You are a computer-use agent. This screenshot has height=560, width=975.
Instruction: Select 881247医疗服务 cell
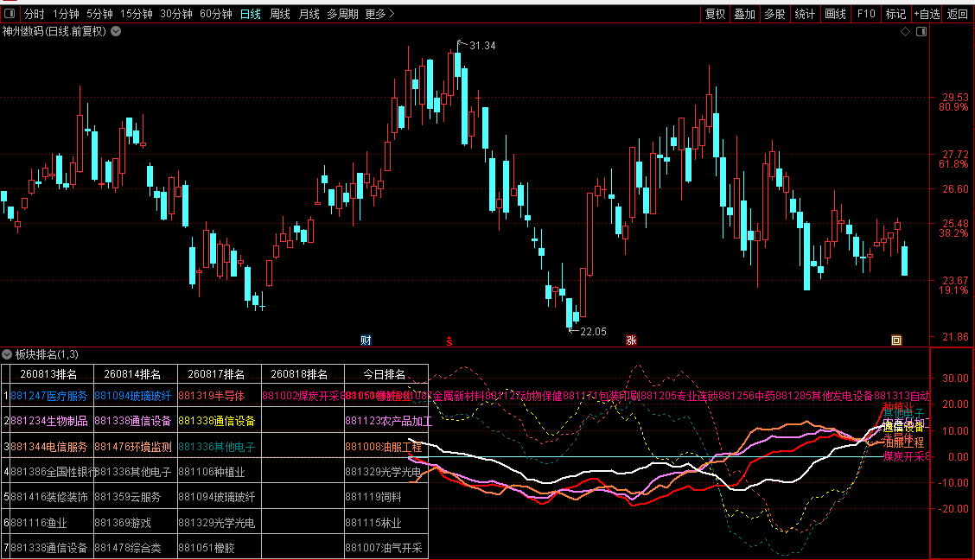click(x=49, y=396)
